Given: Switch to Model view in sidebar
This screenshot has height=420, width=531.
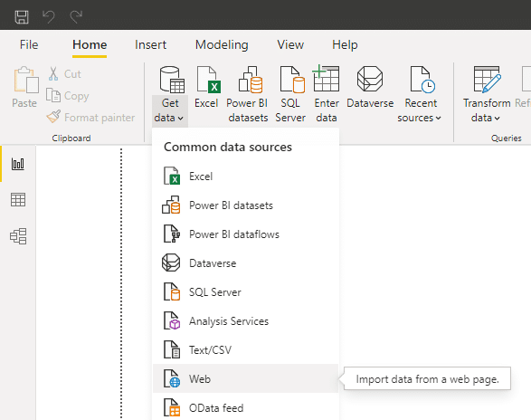Looking at the screenshot, I should [18, 236].
